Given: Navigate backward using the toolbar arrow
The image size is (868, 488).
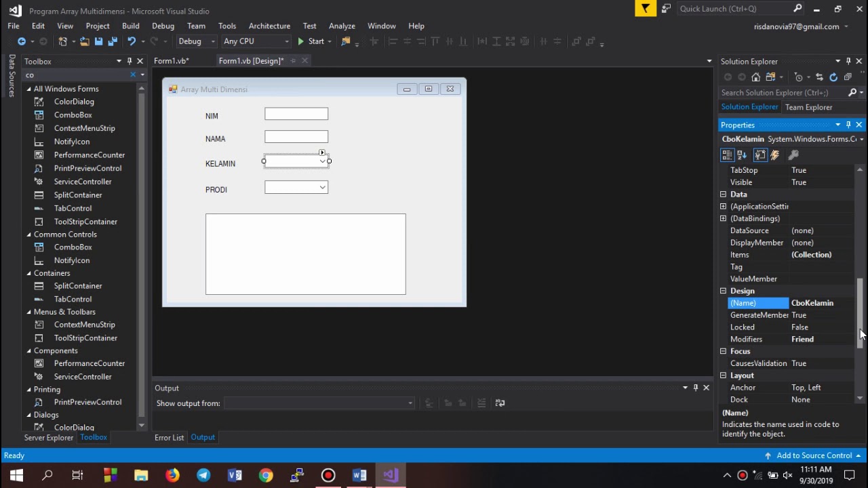Looking at the screenshot, I should coord(22,41).
